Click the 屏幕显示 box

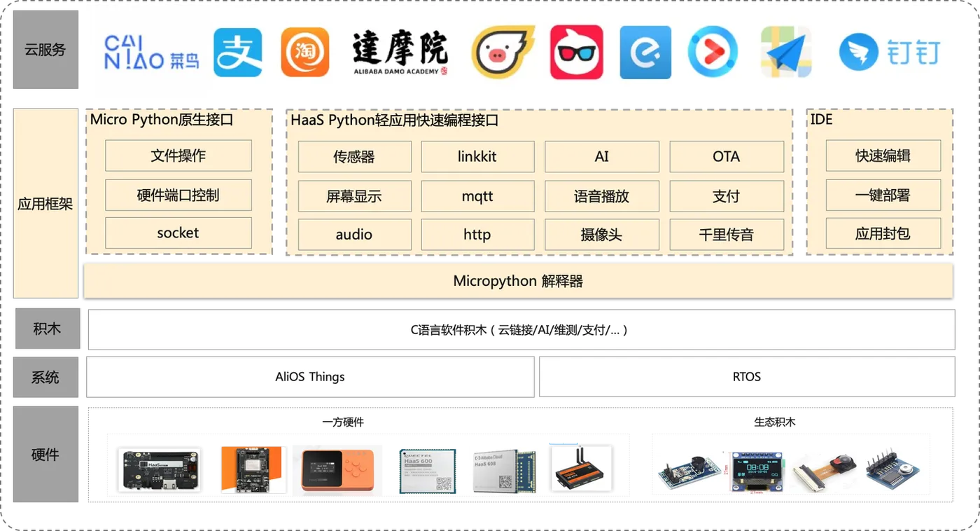354,196
